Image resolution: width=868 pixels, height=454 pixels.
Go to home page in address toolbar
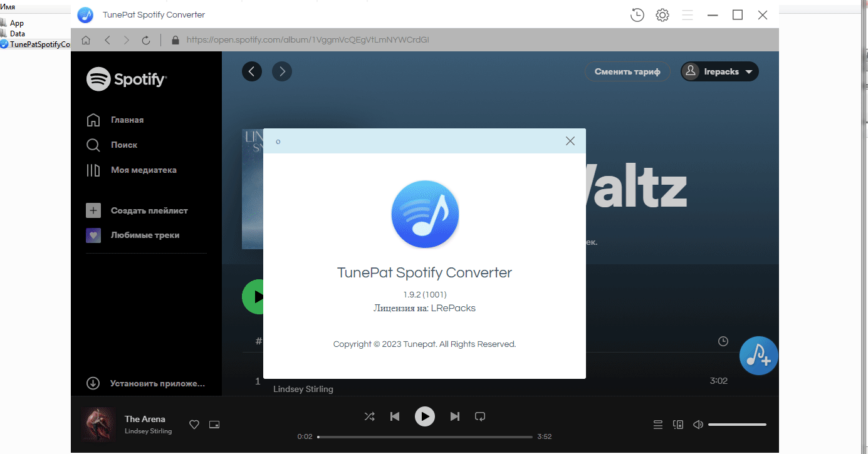[86, 40]
